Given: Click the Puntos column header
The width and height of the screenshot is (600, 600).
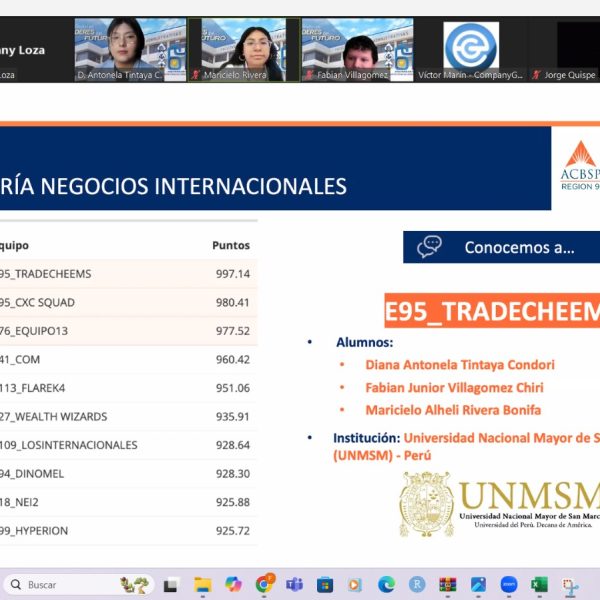Looking at the screenshot, I should [231, 245].
